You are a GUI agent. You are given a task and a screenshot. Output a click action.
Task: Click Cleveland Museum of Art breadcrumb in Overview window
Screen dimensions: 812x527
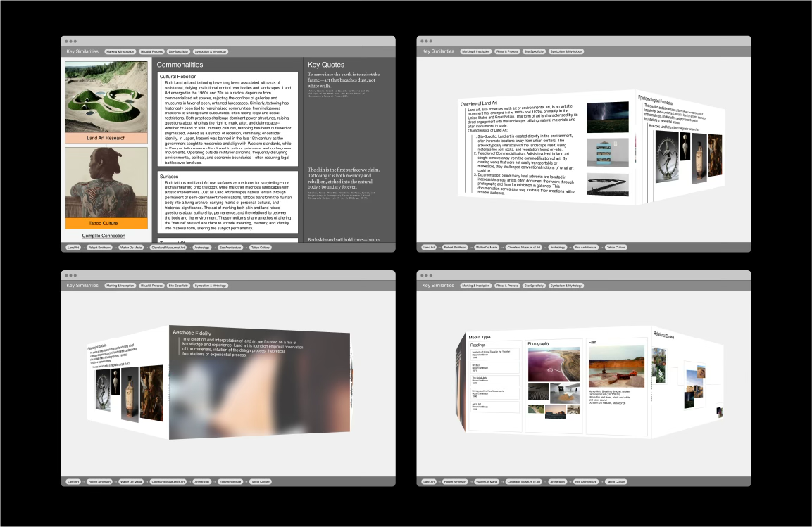coord(523,248)
